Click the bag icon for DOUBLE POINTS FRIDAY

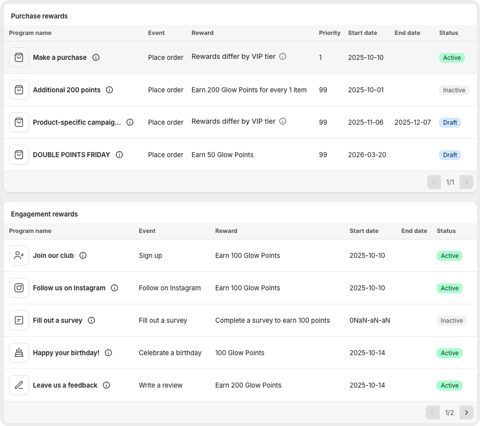pos(19,155)
